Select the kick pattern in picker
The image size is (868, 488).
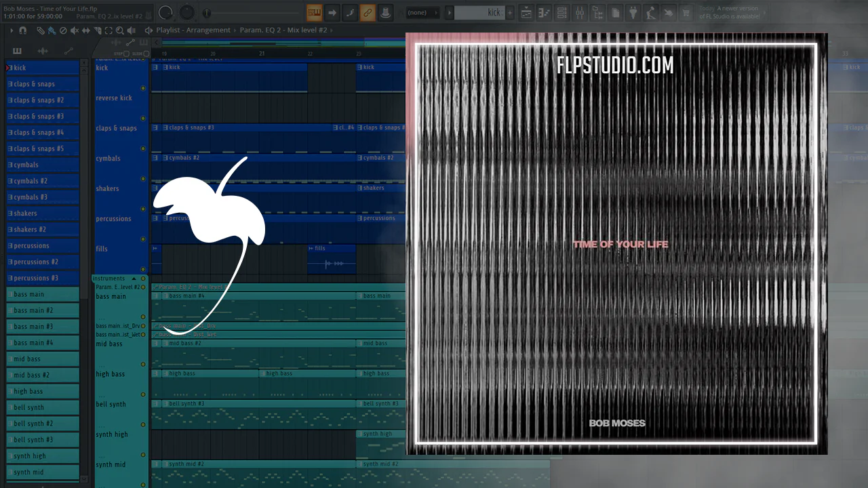pyautogui.click(x=43, y=68)
